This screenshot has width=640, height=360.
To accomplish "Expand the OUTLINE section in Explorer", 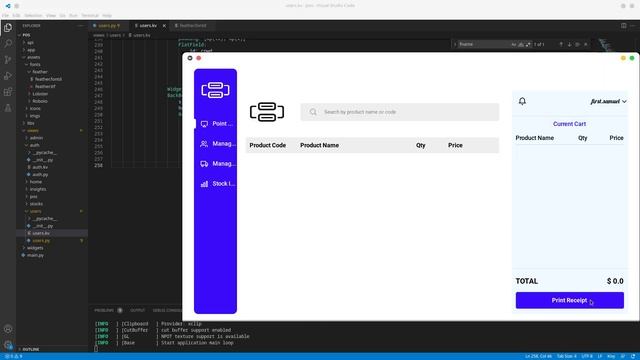I will pyautogui.click(x=31, y=349).
